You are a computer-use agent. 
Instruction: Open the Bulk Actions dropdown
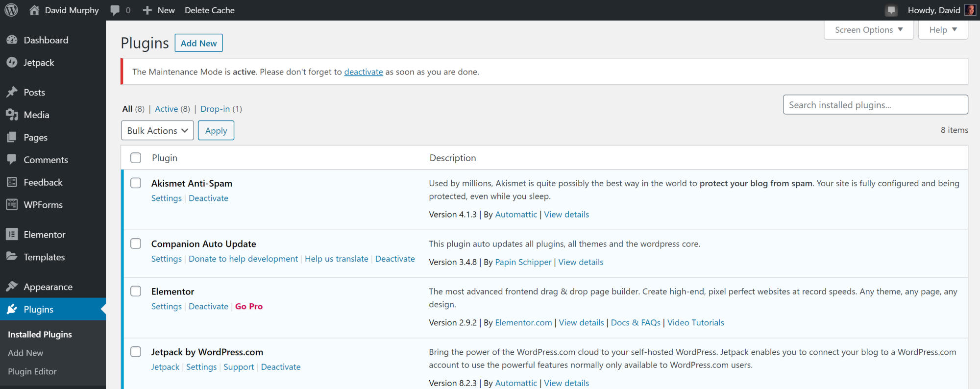click(157, 130)
